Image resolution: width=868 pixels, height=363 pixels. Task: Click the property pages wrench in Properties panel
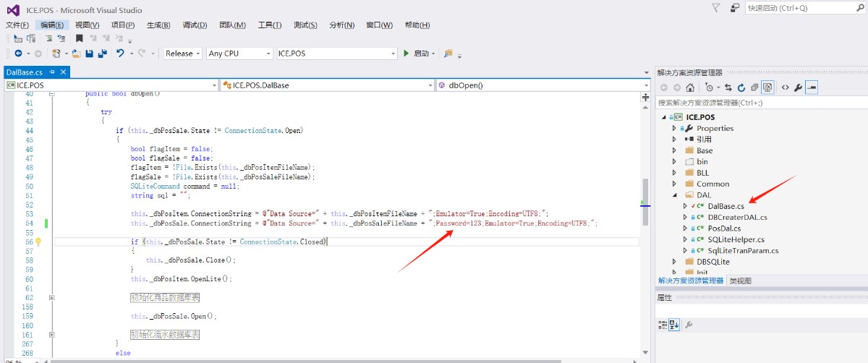[688, 324]
